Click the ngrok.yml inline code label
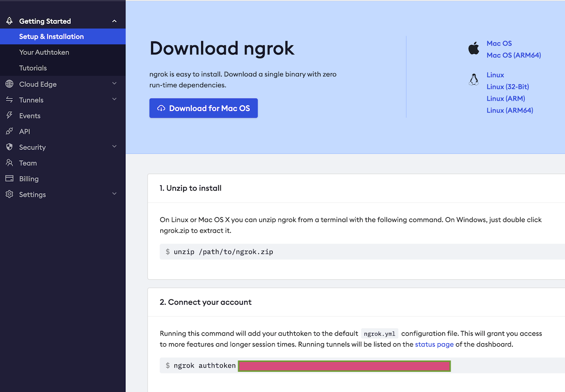 380,334
